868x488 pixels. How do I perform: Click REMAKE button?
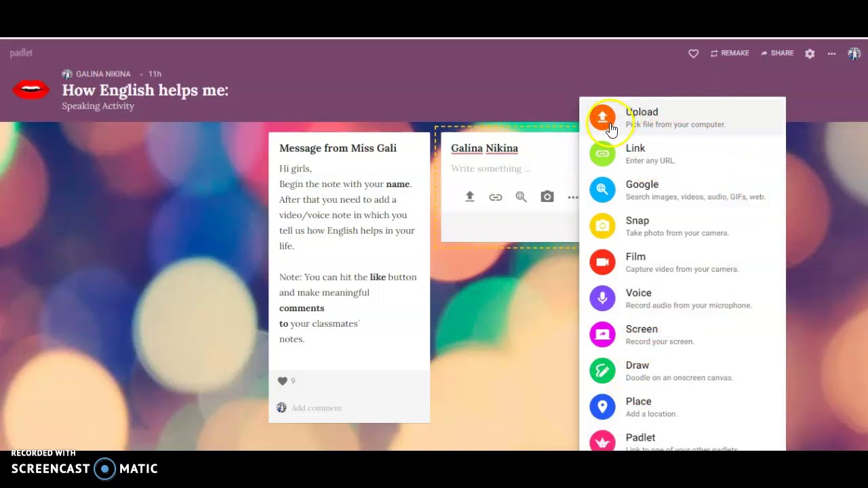point(730,53)
